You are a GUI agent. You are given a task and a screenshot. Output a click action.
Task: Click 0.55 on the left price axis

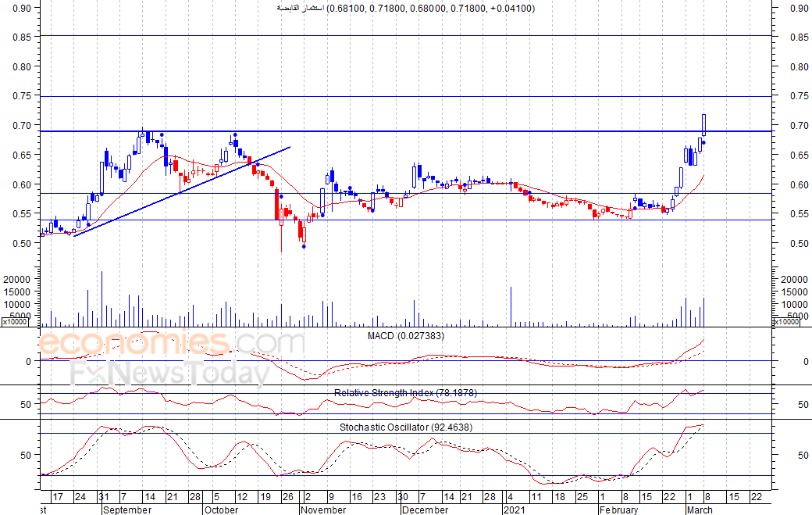tap(22, 213)
